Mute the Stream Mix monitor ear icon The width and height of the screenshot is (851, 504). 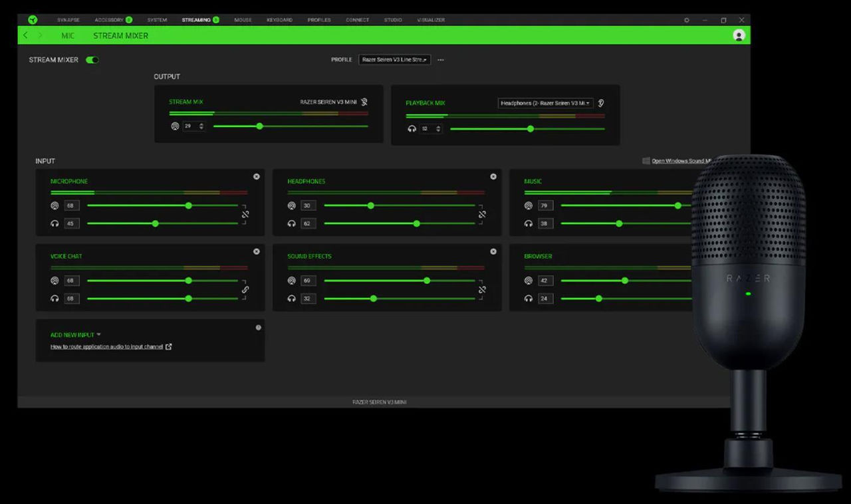364,102
